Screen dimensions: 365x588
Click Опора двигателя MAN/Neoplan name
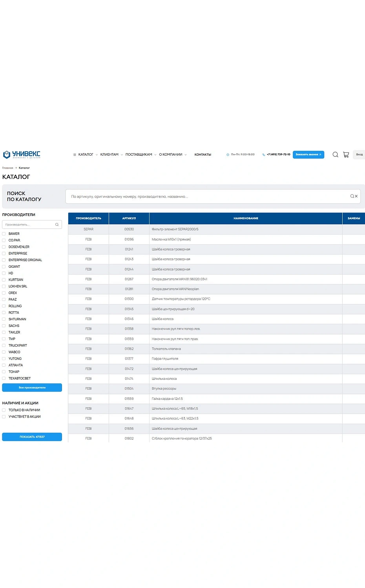click(x=175, y=289)
